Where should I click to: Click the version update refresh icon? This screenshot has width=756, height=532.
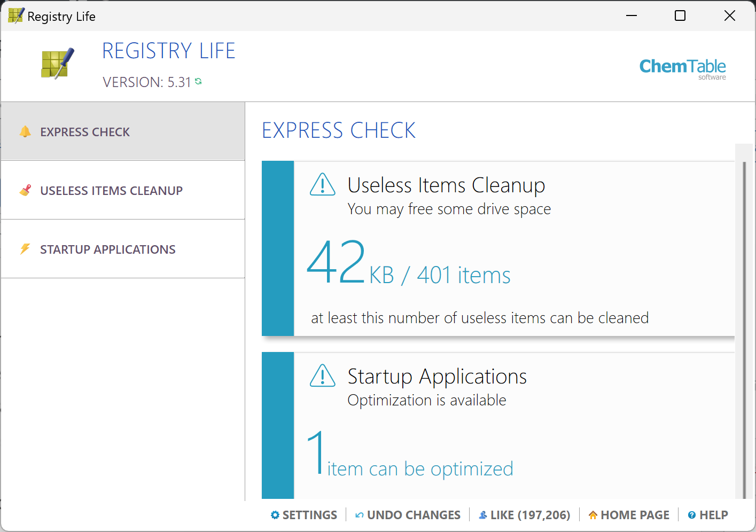198,81
